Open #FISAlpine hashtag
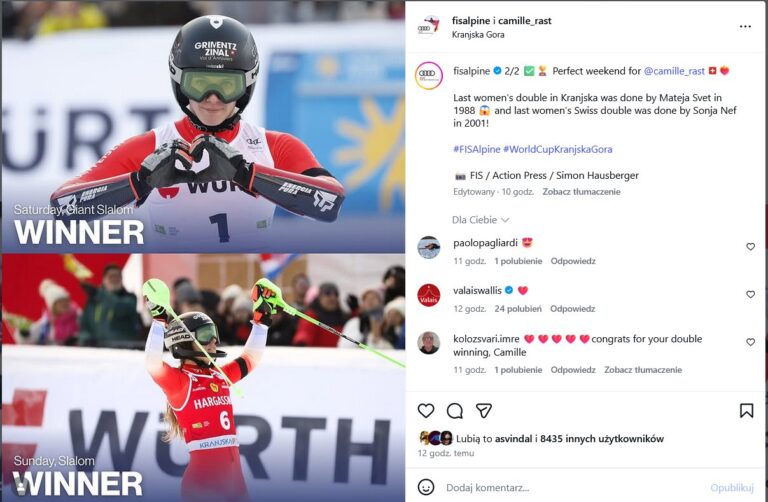Viewport: 768px width, 502px height. [x=477, y=149]
